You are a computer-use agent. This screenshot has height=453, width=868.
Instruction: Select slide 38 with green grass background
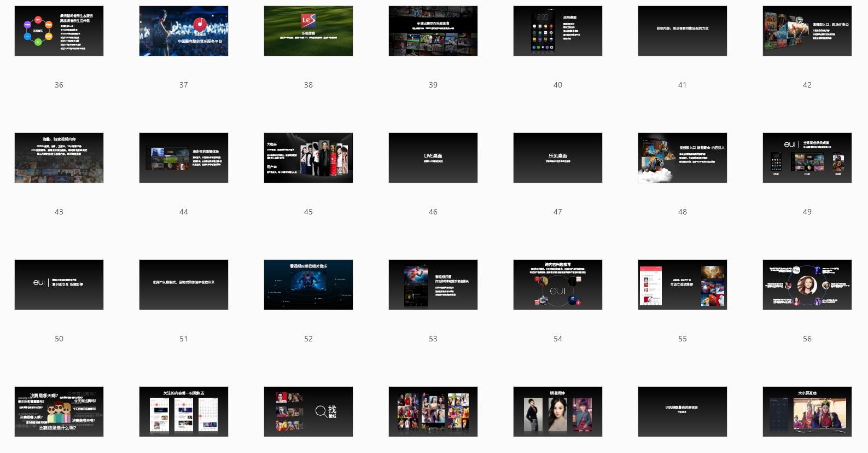point(308,31)
